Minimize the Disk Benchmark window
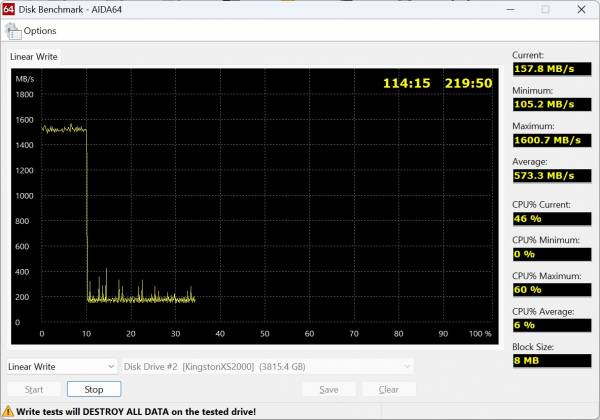 510,9
